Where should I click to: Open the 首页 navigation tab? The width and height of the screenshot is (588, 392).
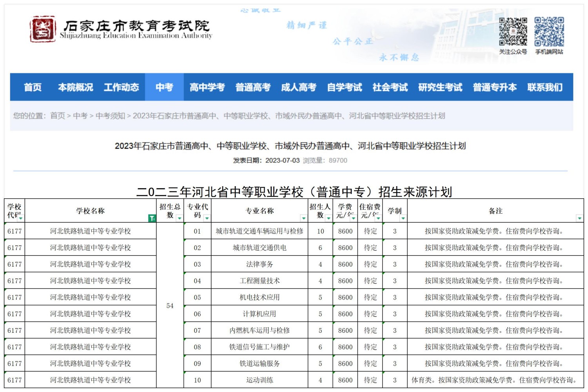[33, 87]
